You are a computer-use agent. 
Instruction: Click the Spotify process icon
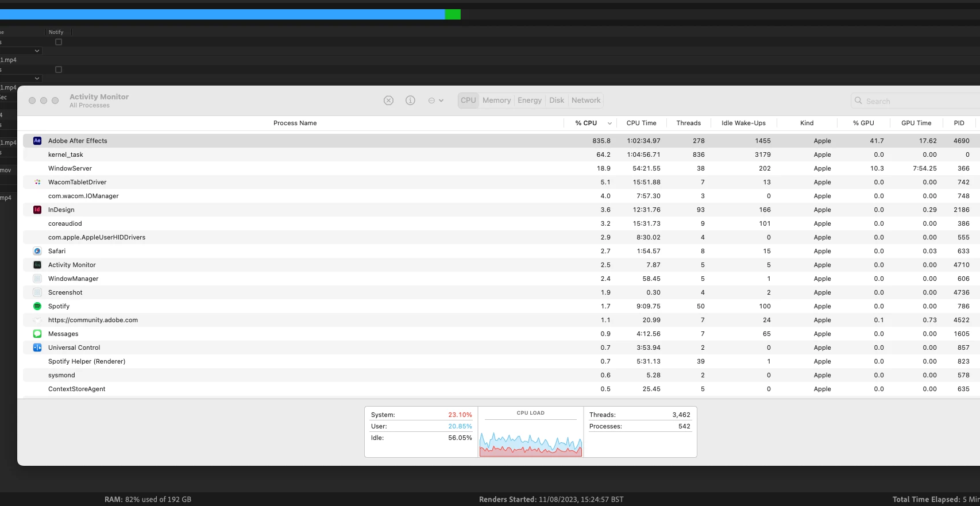point(37,306)
